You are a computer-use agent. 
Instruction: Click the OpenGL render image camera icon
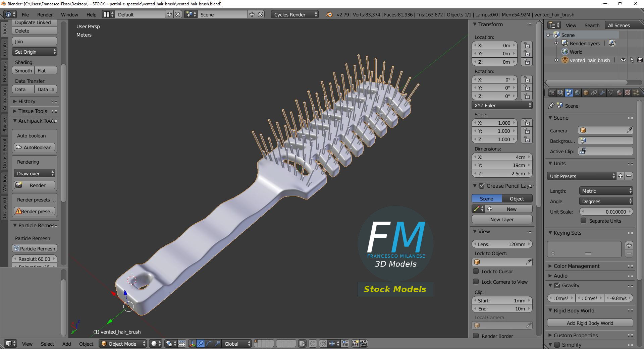tap(355, 344)
